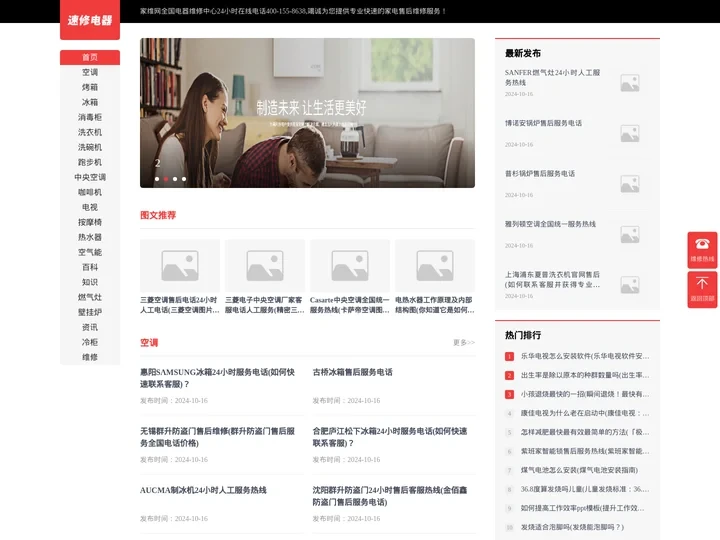
Task: Open thumbnail for 上海浦东夏普洗衣机 article
Action: (x=630, y=285)
